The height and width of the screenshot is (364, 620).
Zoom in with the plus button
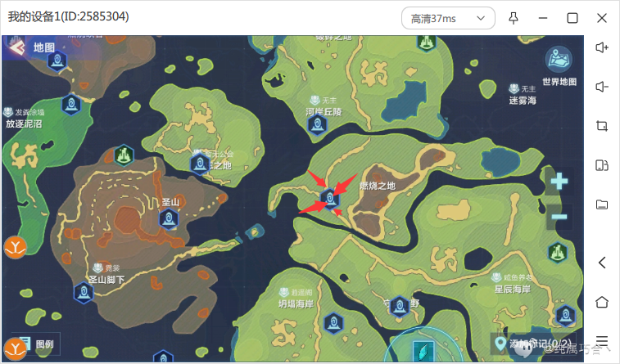559,182
